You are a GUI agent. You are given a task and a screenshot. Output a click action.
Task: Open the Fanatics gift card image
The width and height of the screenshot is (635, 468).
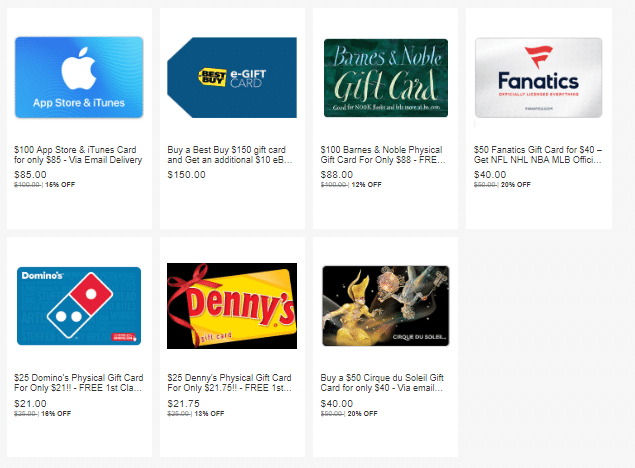coord(538,77)
